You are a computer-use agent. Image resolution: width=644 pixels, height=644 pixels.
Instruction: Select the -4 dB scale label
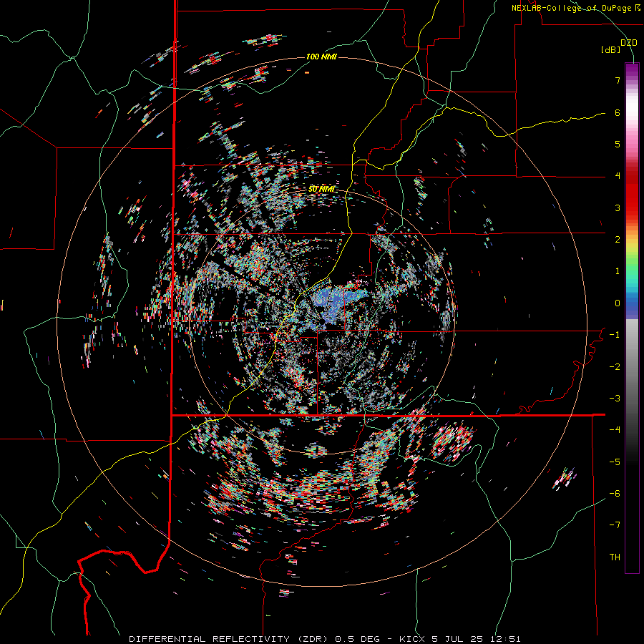[x=615, y=430]
